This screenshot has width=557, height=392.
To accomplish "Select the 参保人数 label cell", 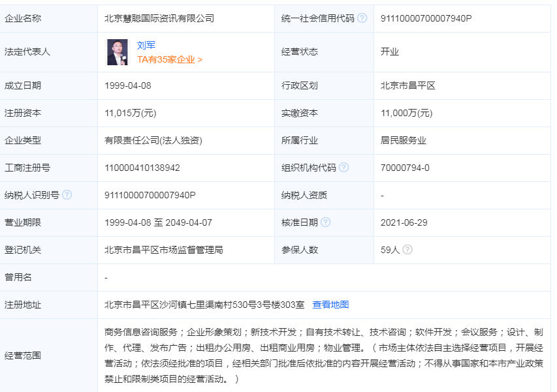I will tap(324, 250).
